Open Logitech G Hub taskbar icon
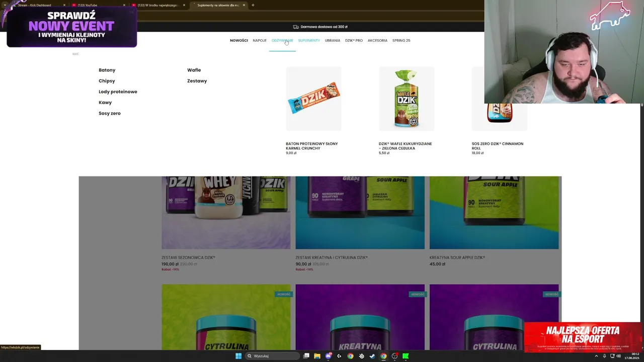The image size is (644, 362). pos(339,356)
